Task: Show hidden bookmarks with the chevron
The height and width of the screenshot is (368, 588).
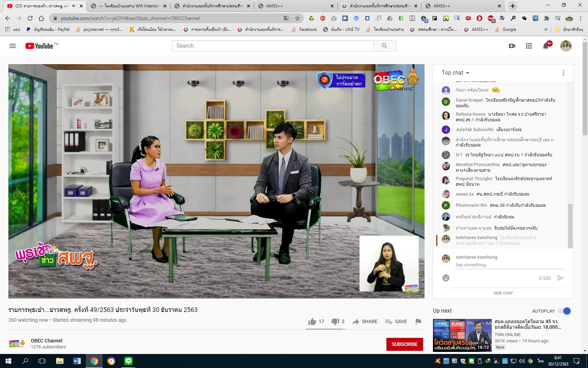Action: 546,29
